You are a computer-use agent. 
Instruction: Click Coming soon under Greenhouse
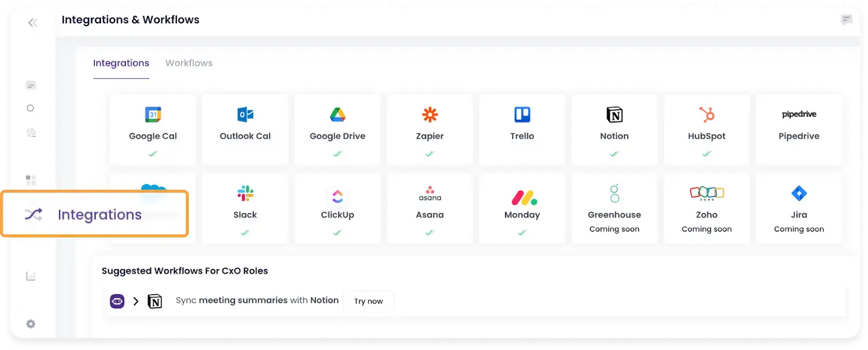click(614, 229)
